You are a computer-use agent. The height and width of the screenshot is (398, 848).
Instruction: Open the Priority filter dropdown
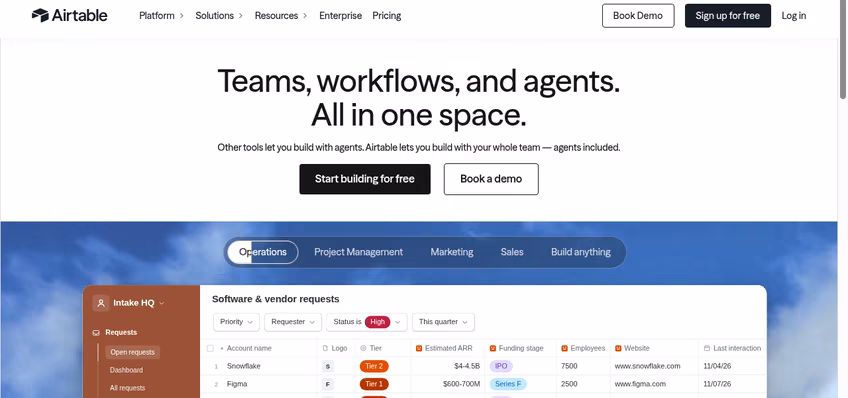pos(236,322)
